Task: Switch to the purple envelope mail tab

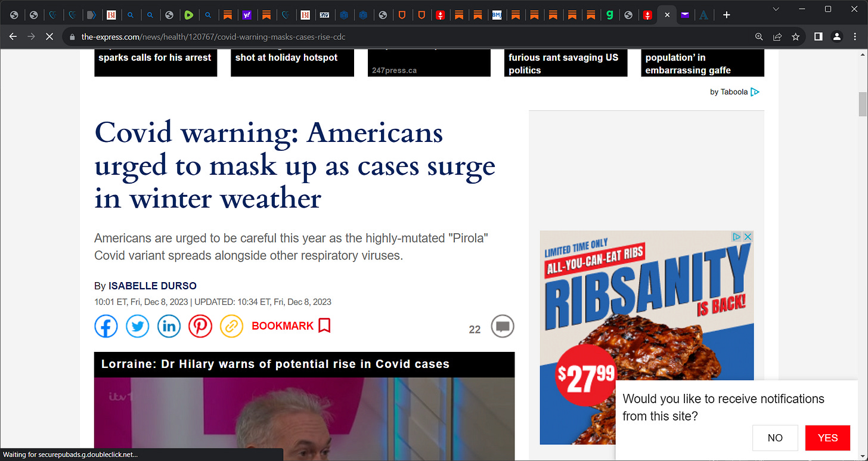Action: click(684, 15)
